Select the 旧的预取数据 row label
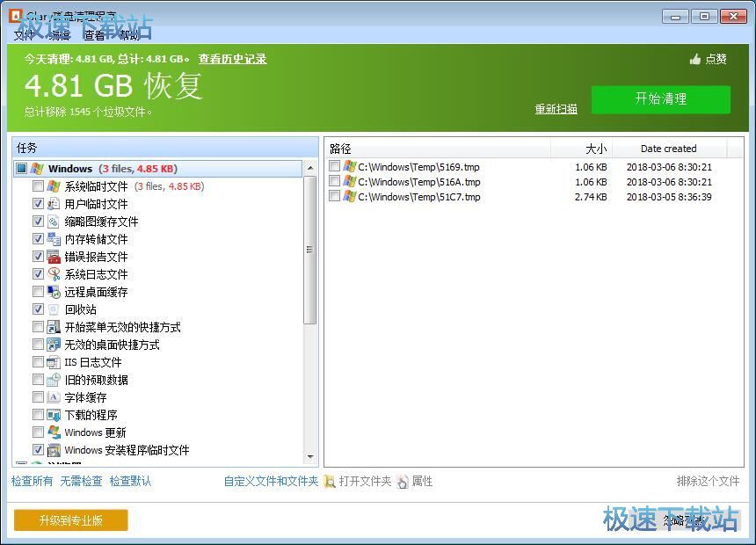This screenshot has height=545, width=756. click(96, 380)
